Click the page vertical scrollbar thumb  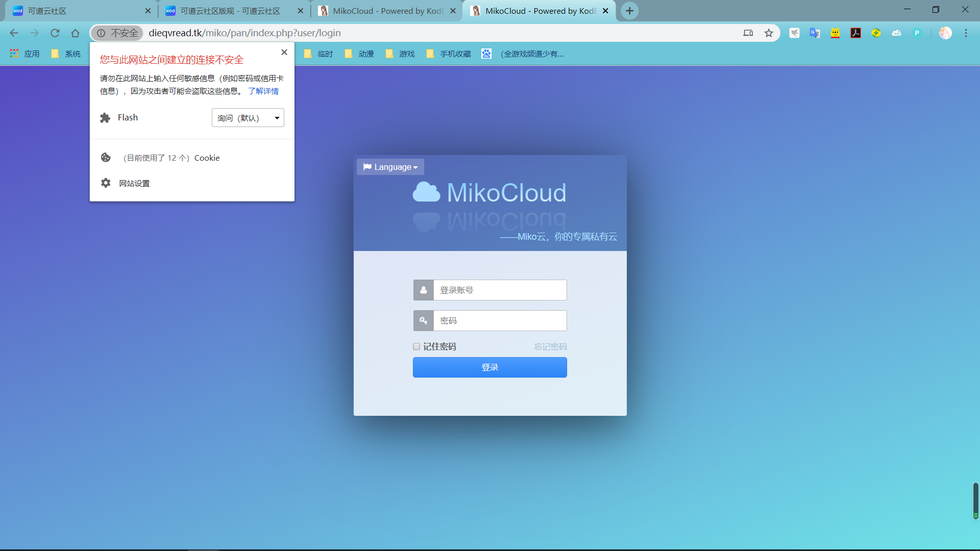click(x=975, y=500)
